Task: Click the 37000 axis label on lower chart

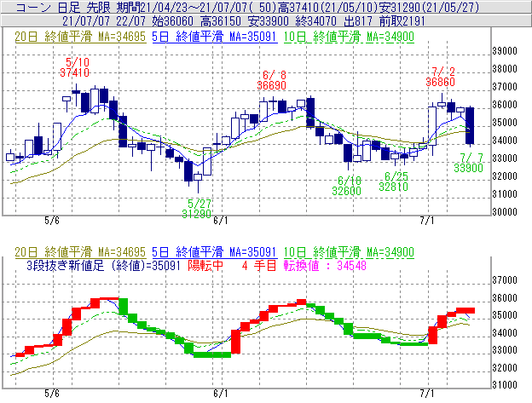Action: pos(505,280)
